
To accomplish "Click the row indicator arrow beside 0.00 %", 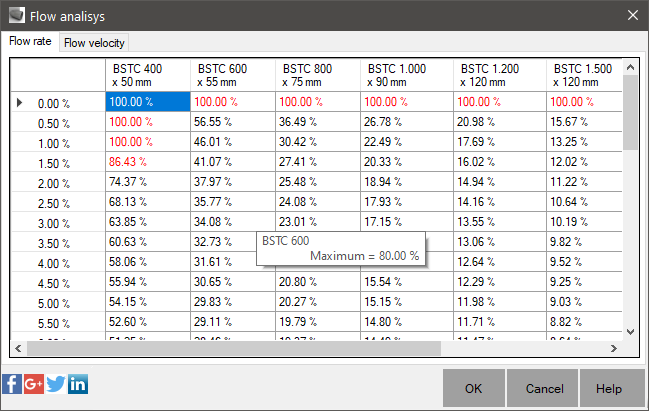I will click(x=19, y=102).
